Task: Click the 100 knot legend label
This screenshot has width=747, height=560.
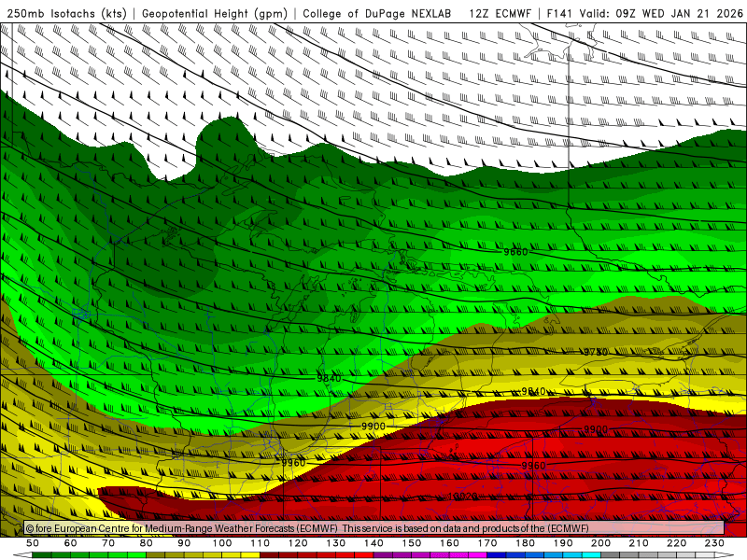Action: pyautogui.click(x=222, y=543)
